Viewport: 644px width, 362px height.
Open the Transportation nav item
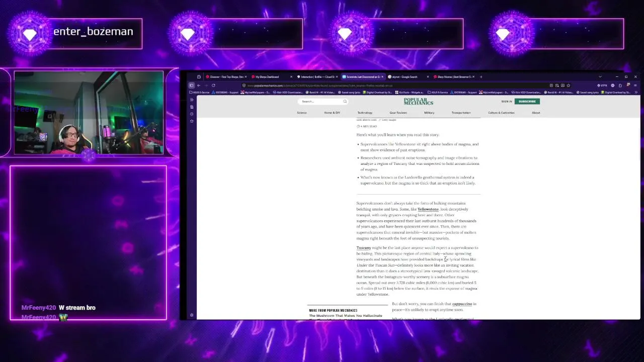(461, 113)
